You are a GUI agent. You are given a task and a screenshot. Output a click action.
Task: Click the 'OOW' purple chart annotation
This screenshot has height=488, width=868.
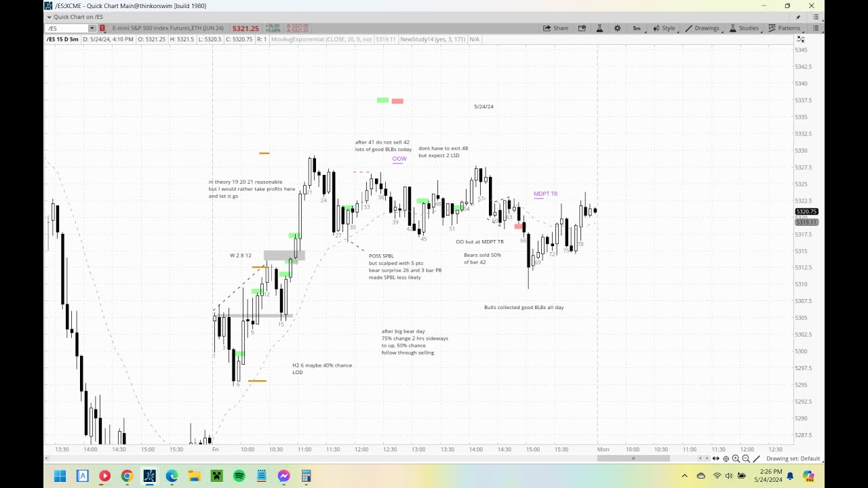click(399, 159)
